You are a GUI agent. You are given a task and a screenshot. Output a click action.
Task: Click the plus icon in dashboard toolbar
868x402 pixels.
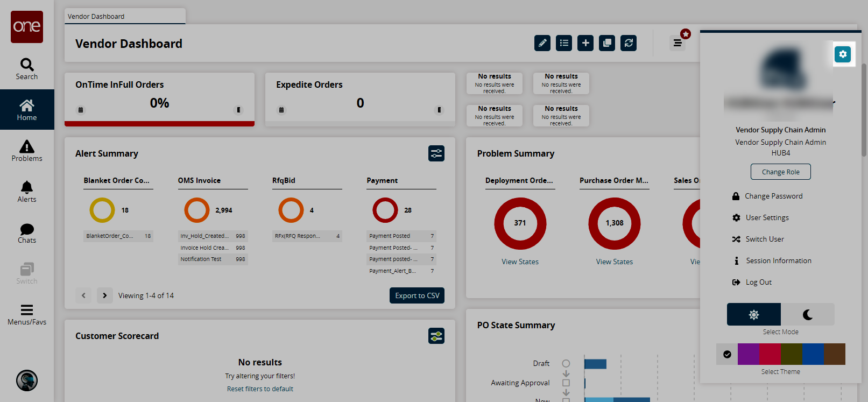coord(585,43)
